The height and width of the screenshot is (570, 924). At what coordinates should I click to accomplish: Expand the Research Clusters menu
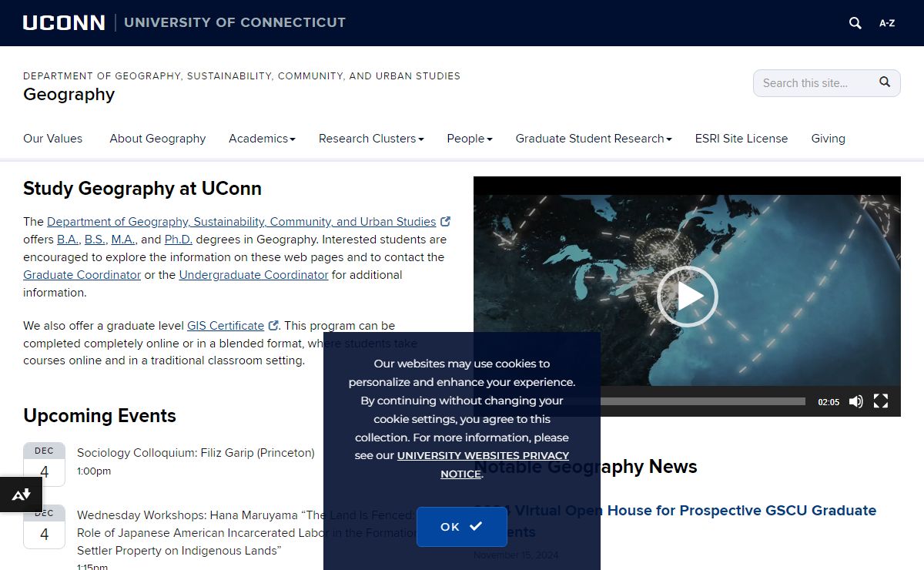[371, 139]
